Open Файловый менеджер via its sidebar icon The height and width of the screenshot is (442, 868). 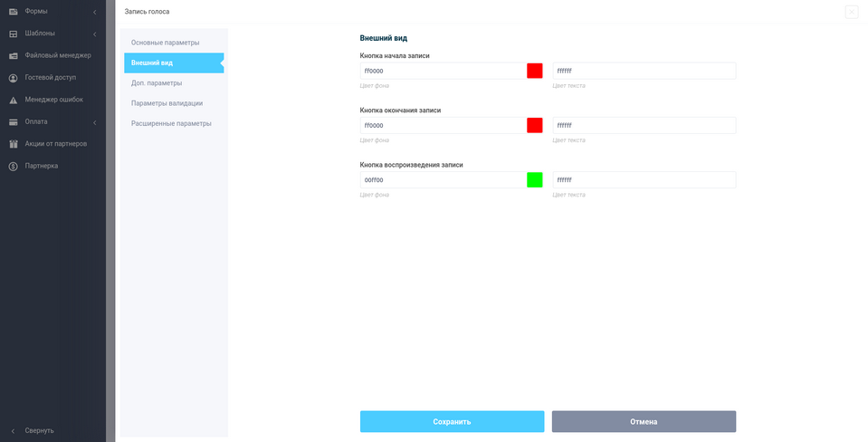point(14,55)
